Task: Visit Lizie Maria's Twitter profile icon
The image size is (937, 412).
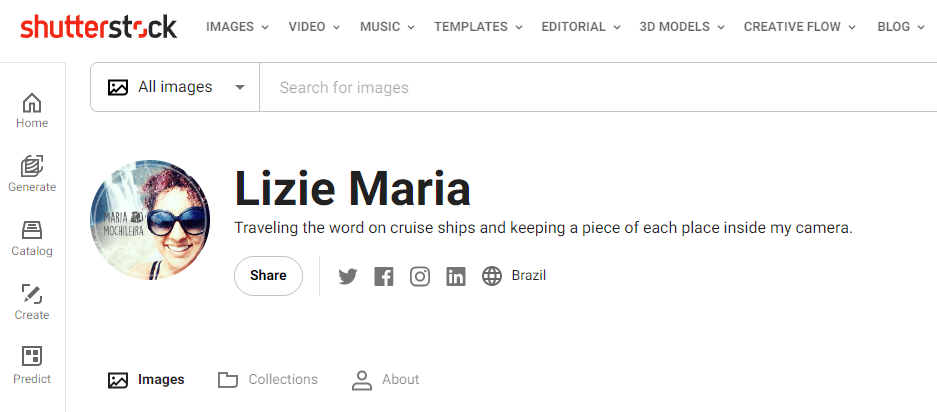Action: [348, 276]
